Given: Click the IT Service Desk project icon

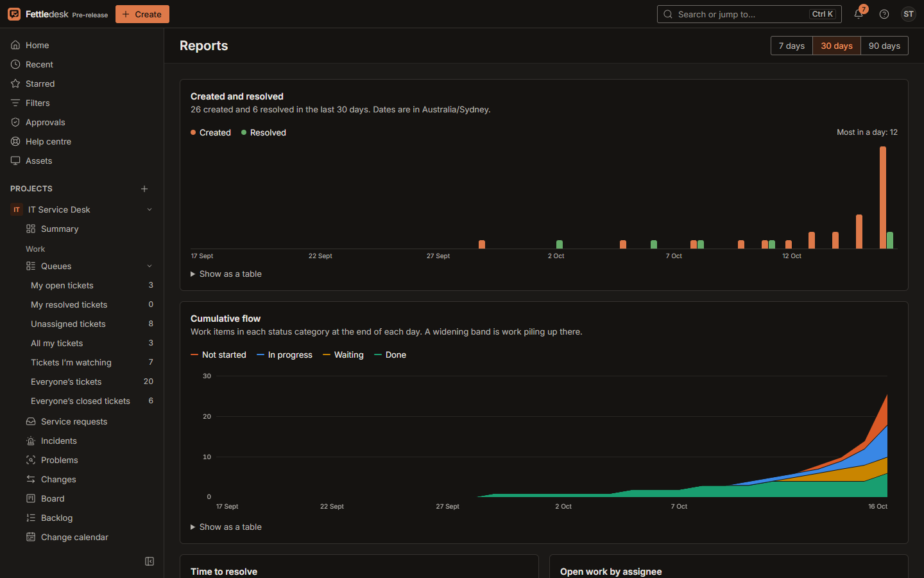Looking at the screenshot, I should pos(17,209).
